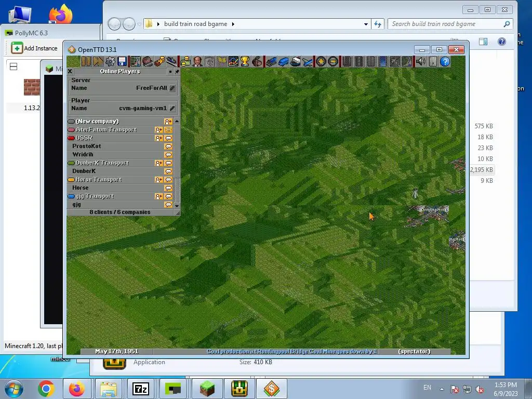
Task: Open admin actions for AterFatum Transport
Action: pos(168,129)
